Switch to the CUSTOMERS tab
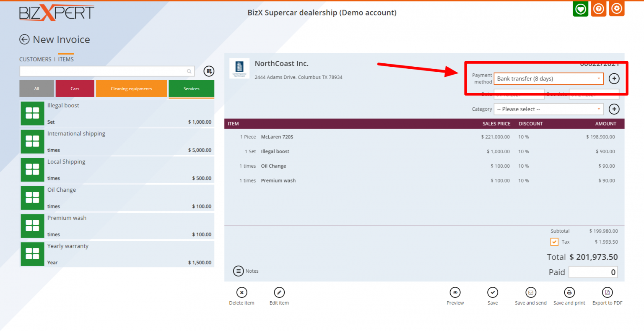 (35, 60)
